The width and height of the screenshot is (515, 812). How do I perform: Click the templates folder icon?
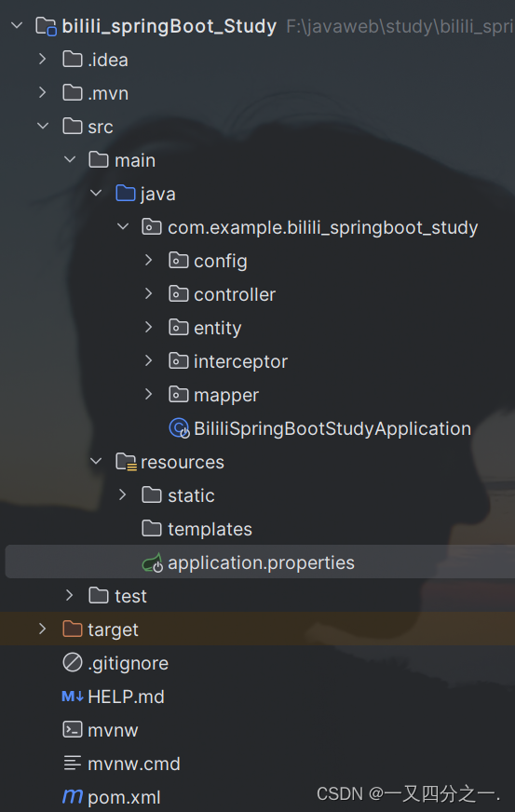pyautogui.click(x=152, y=528)
